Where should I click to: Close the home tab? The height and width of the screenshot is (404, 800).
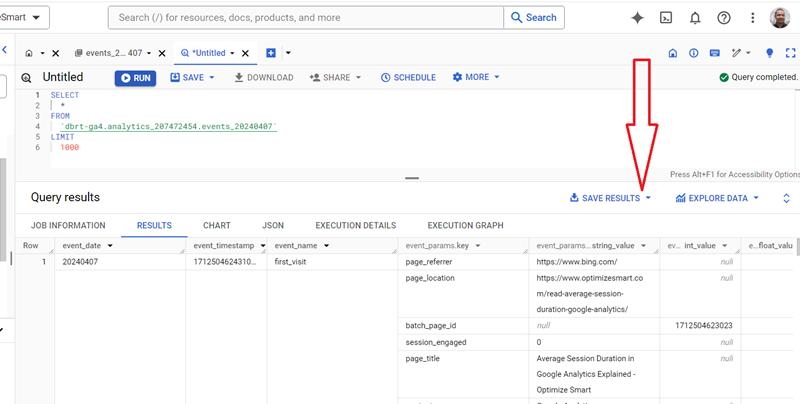[56, 53]
